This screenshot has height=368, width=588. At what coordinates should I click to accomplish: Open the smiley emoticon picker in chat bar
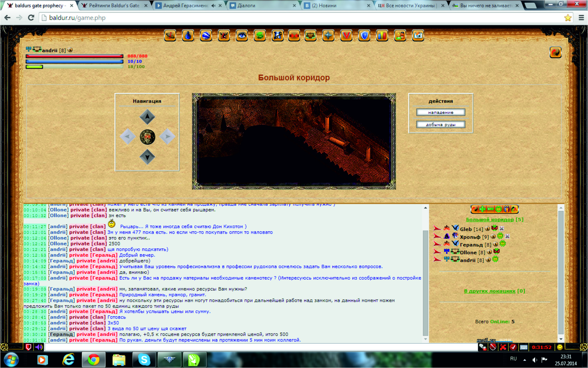(x=560, y=347)
